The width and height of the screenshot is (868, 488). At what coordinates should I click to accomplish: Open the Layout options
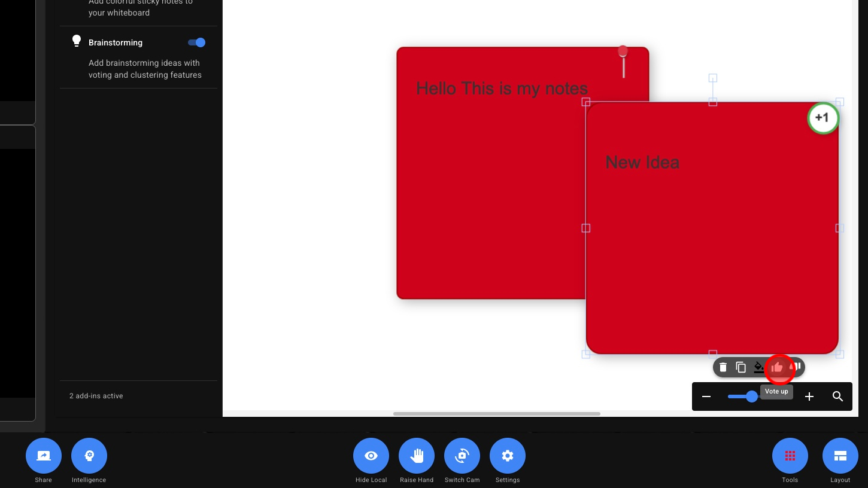(x=840, y=456)
